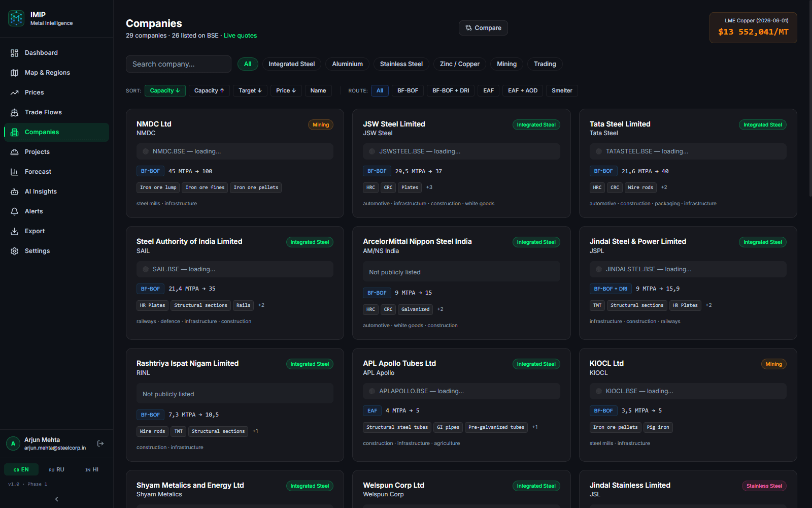
Task: Sort companies by Name
Action: (318, 90)
